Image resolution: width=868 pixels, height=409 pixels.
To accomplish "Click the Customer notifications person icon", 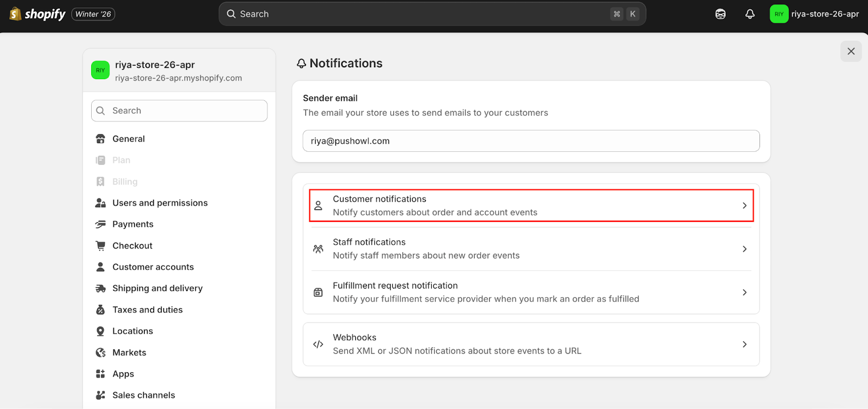I will click(x=318, y=206).
